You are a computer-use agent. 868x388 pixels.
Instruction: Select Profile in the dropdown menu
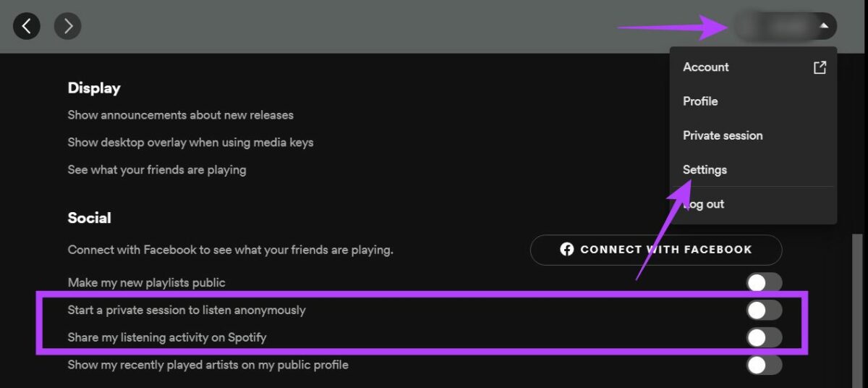(x=700, y=101)
